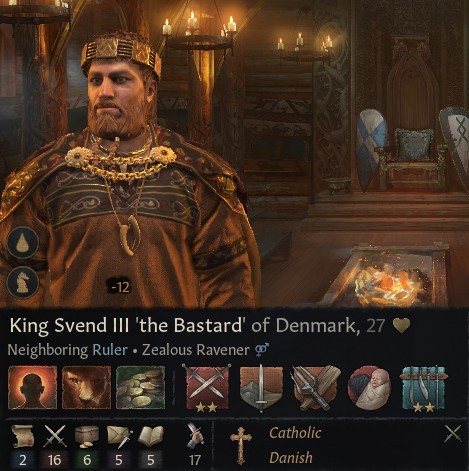Click the Prowess sword-in-hand icon
The image size is (469, 471).
[195, 436]
